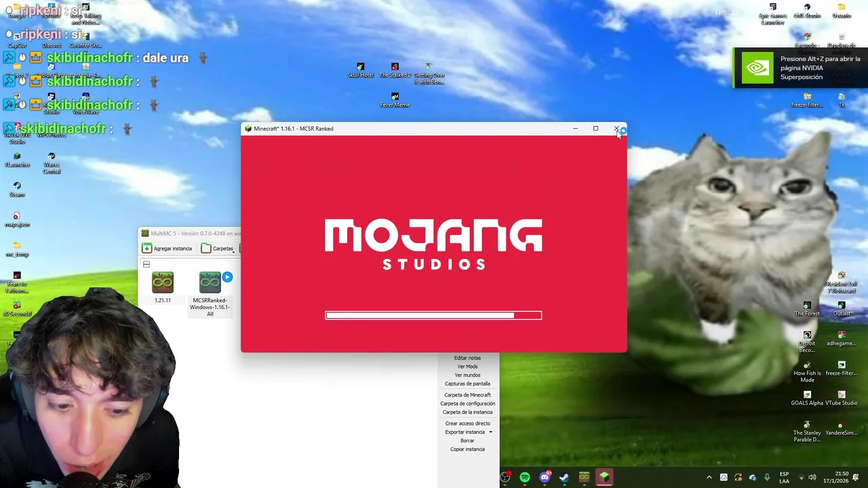Open Carpeta de la instancia in MultiMC
Screen dimensions: 868x488
coord(467,412)
